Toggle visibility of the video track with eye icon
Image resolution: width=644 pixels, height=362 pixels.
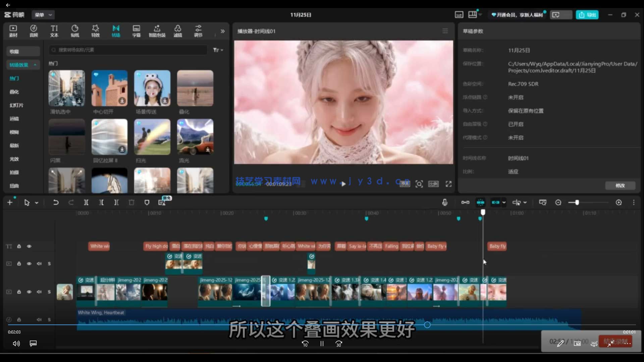tap(29, 292)
